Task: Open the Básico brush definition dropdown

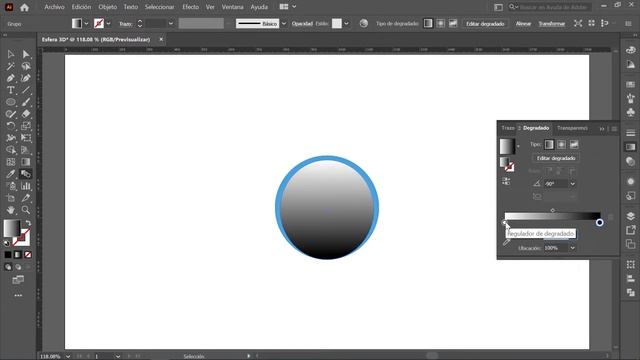Action: click(284, 24)
